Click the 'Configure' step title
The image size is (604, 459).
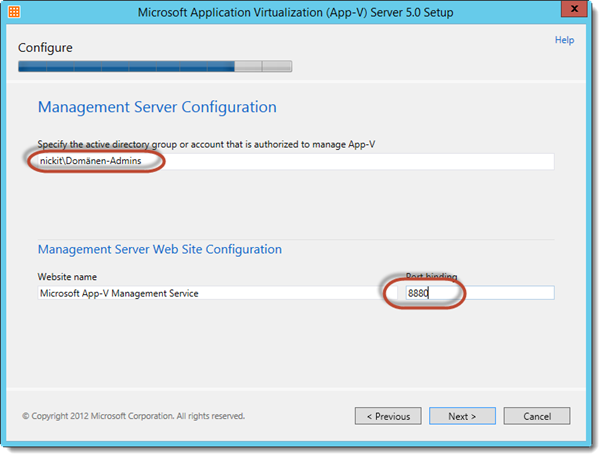tap(45, 48)
